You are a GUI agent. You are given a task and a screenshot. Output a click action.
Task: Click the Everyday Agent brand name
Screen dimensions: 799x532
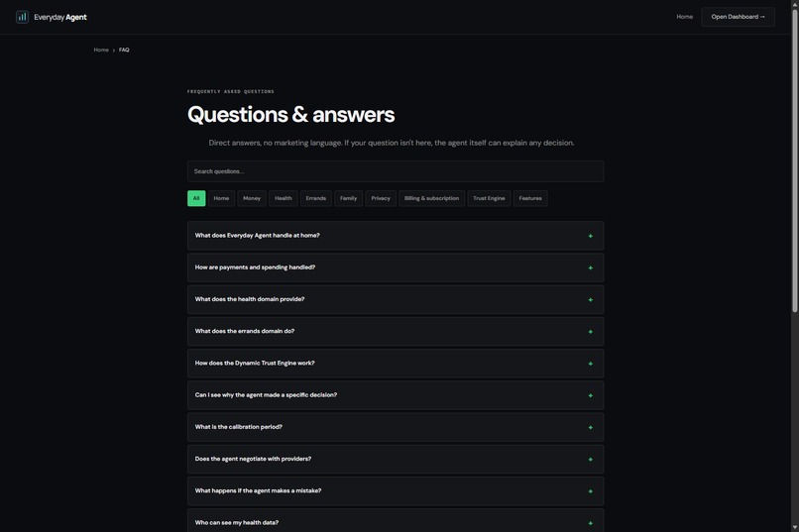60,17
